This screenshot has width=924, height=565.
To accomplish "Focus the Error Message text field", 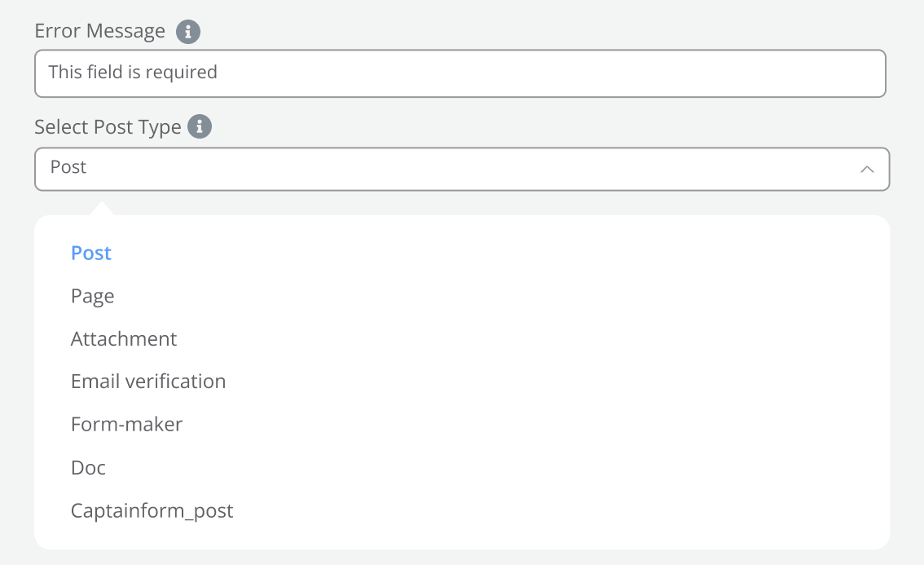I will (460, 73).
